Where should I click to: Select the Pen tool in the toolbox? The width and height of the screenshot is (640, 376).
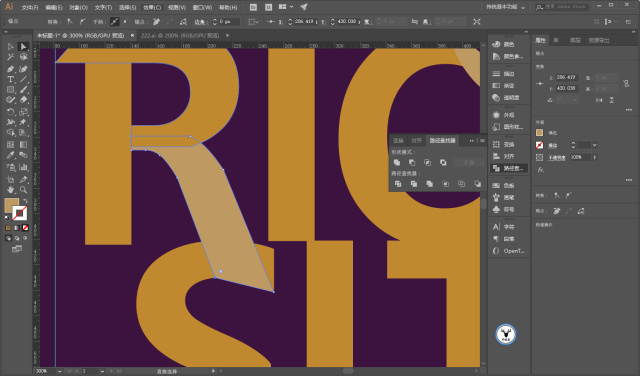(11, 69)
